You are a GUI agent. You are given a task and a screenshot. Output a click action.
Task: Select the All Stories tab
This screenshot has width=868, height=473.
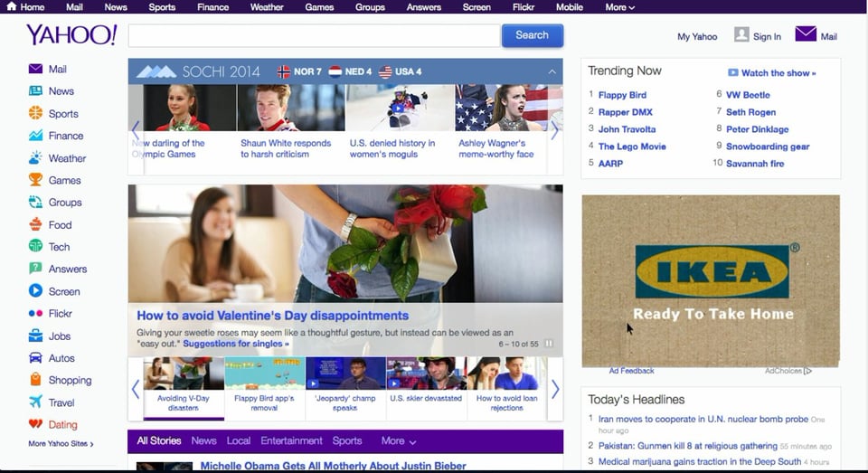tap(159, 440)
